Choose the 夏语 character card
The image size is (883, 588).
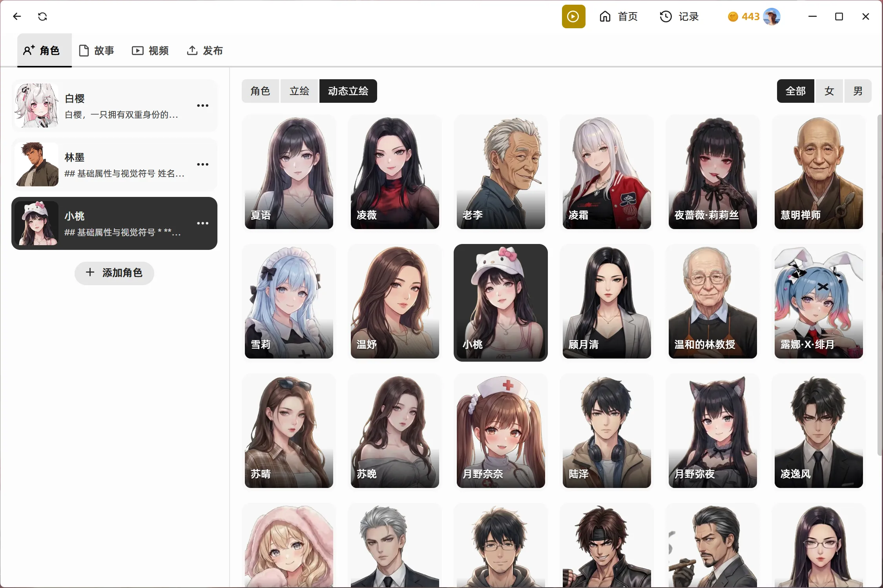(x=289, y=173)
